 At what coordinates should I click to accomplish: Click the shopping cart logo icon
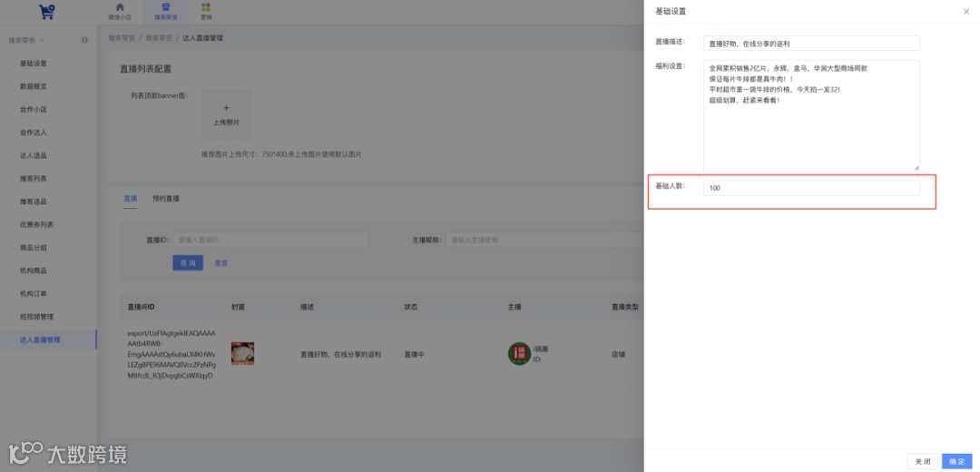click(x=47, y=11)
